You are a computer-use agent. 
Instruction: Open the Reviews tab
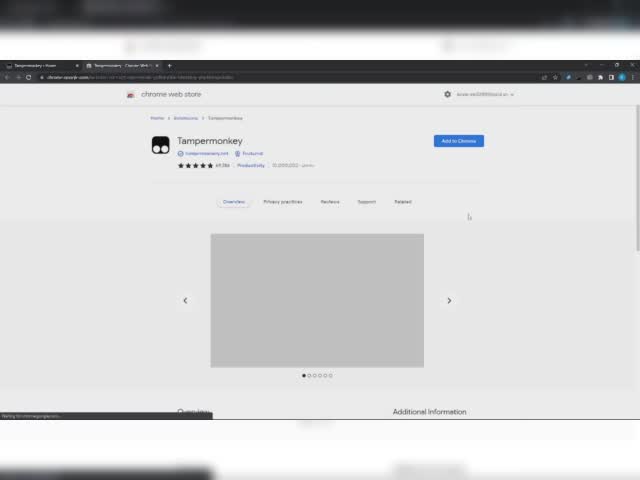330,202
